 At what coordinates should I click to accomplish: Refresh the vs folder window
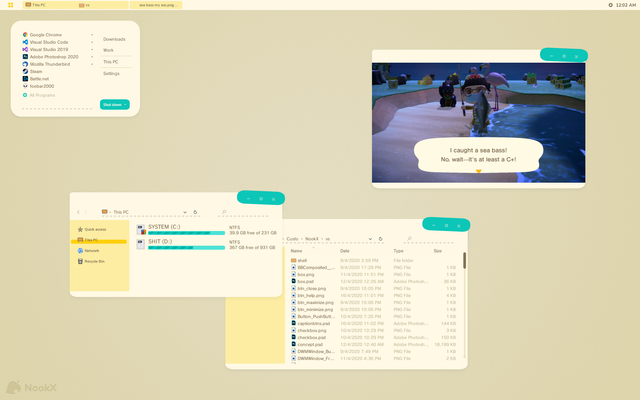click(x=380, y=239)
